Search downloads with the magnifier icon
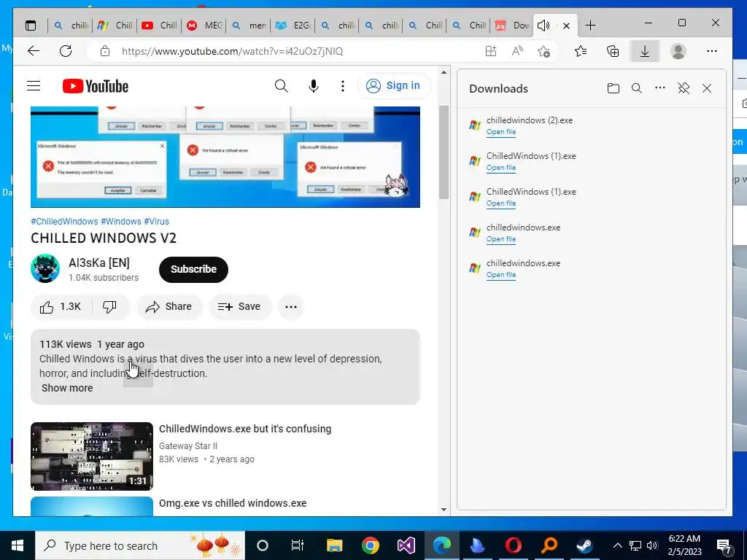 point(636,88)
